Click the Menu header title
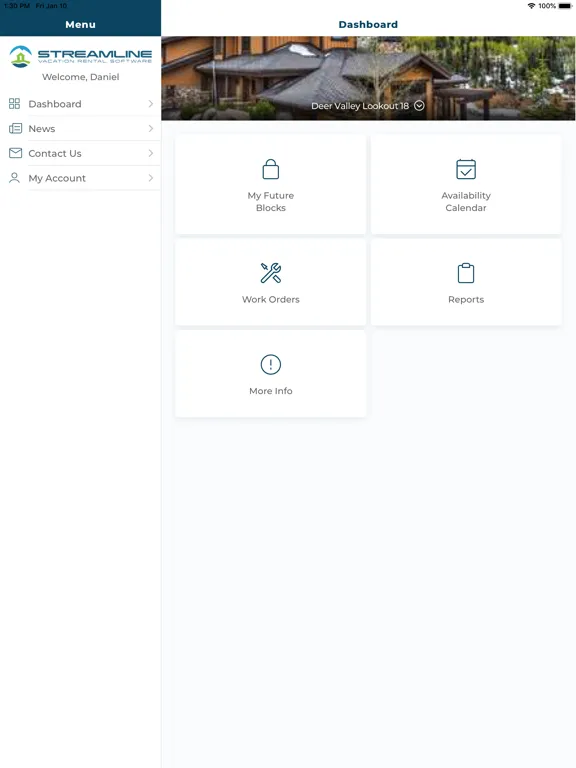This screenshot has height=768, width=576. point(80,24)
